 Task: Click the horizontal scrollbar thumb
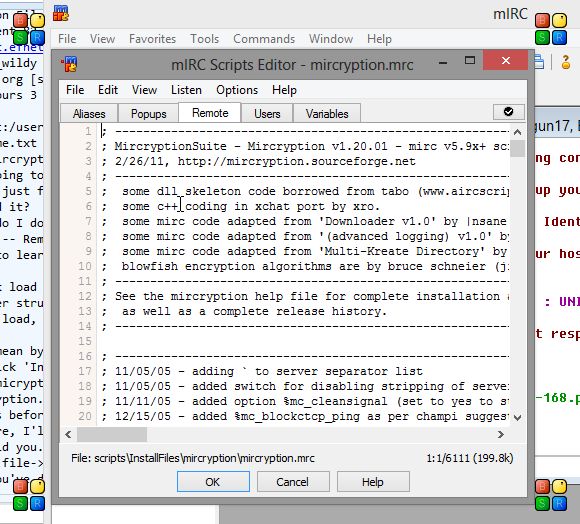tap(112, 434)
